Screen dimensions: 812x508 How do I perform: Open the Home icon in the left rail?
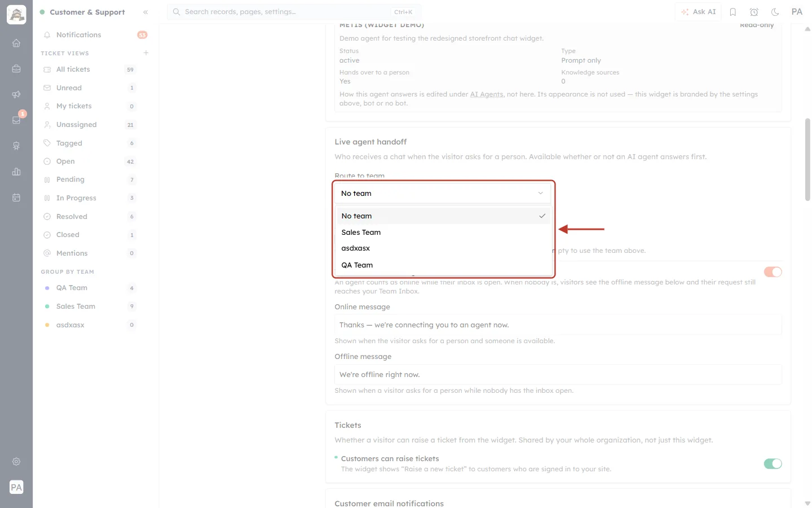pos(16,43)
